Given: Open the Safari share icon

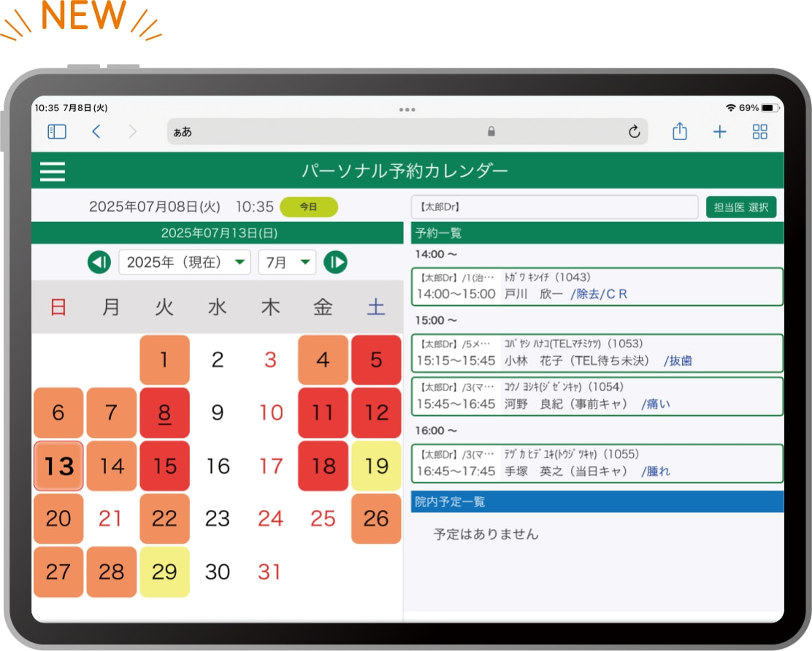Looking at the screenshot, I should pos(679,131).
